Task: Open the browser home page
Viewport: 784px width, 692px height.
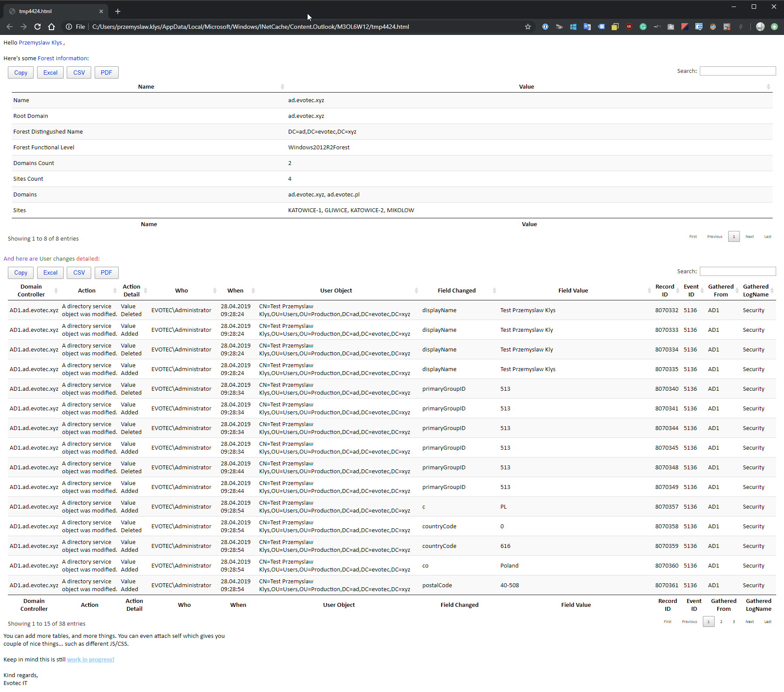Action: (51, 27)
